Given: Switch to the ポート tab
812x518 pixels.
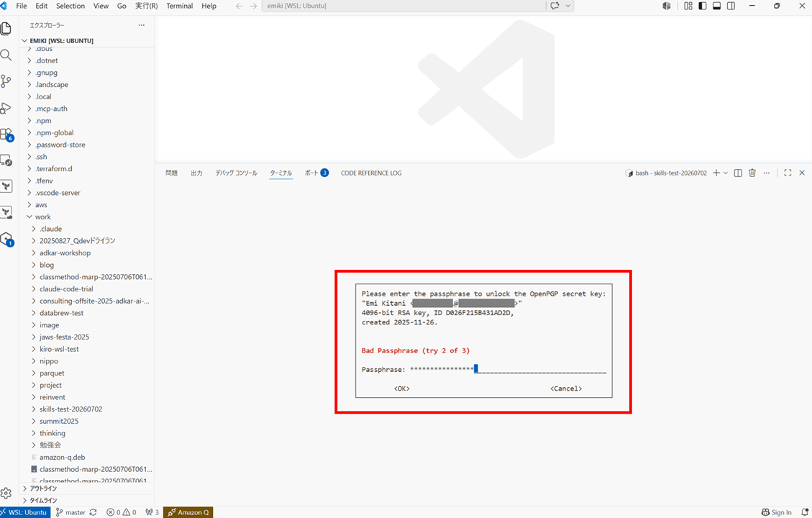Looking at the screenshot, I should click(316, 173).
